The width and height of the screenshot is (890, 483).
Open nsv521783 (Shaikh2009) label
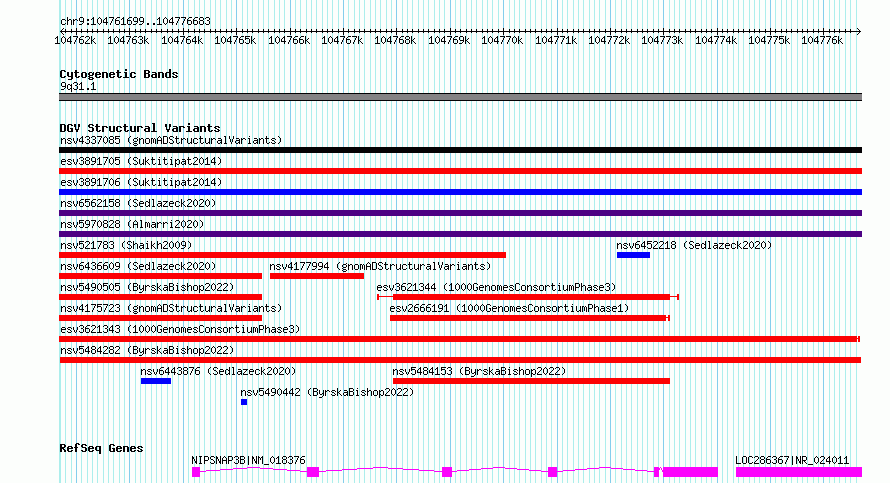click(x=126, y=245)
